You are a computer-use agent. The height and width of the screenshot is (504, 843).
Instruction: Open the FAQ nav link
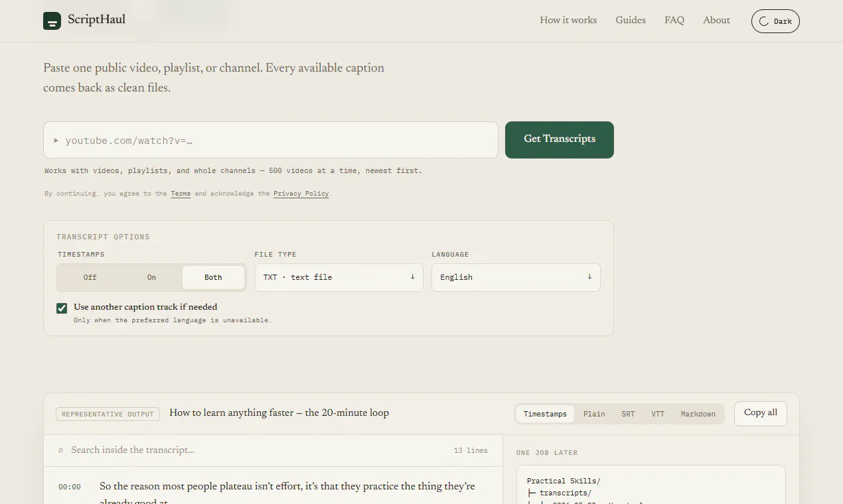point(674,20)
